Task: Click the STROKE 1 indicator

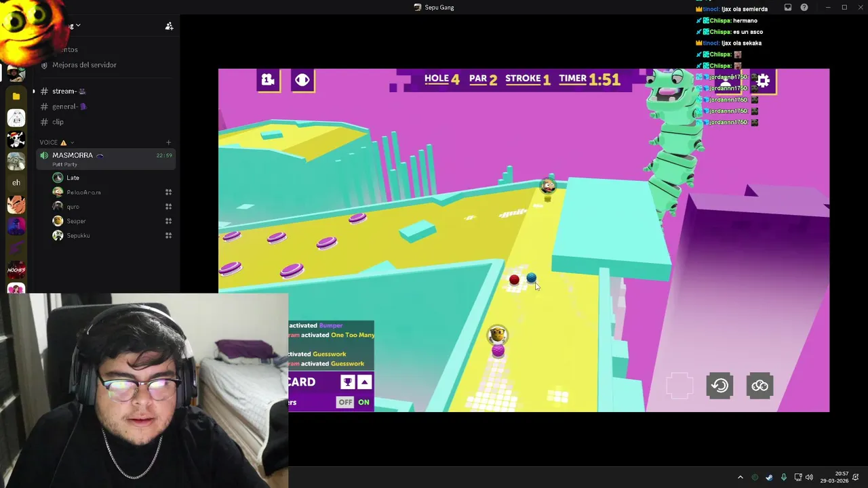Action: point(528,79)
